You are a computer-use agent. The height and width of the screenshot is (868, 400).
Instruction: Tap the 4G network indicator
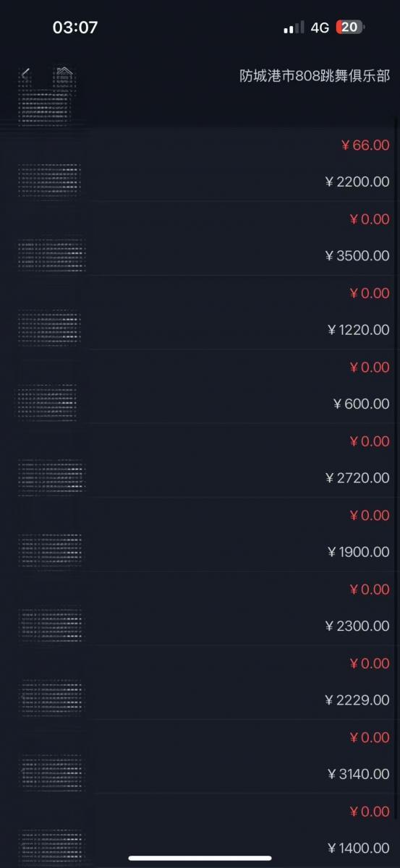[320, 27]
